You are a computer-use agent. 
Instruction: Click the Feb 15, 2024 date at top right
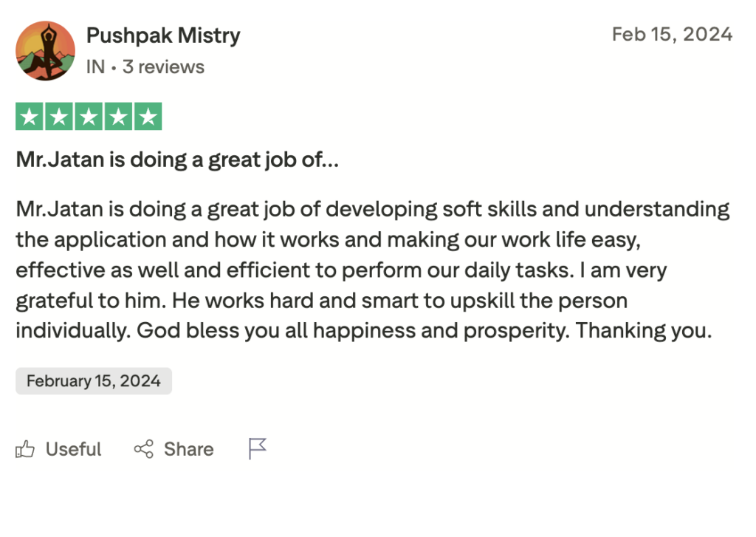672,35
